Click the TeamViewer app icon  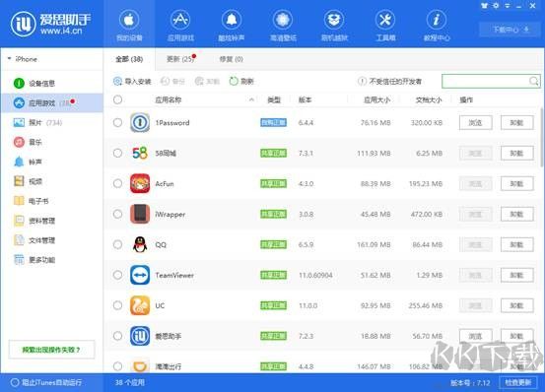(140, 275)
